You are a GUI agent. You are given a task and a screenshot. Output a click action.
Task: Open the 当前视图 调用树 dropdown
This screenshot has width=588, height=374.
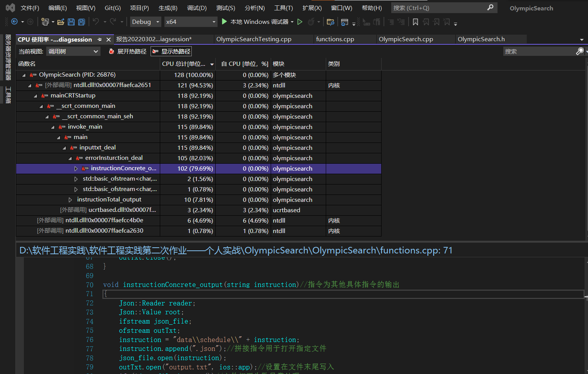pos(73,51)
